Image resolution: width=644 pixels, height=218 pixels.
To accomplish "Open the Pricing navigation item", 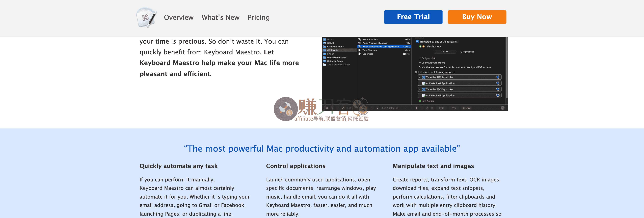I will pos(258,17).
